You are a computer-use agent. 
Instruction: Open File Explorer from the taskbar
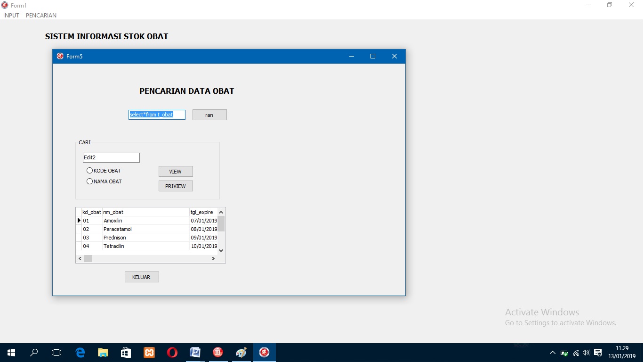[103, 352]
